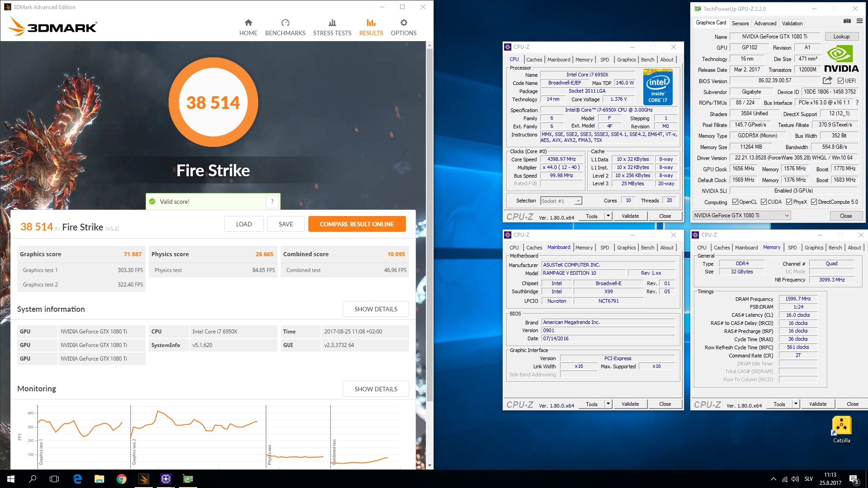Click Intel Core i7 logo in CPU-Z
The width and height of the screenshot is (868, 488).
[658, 87]
